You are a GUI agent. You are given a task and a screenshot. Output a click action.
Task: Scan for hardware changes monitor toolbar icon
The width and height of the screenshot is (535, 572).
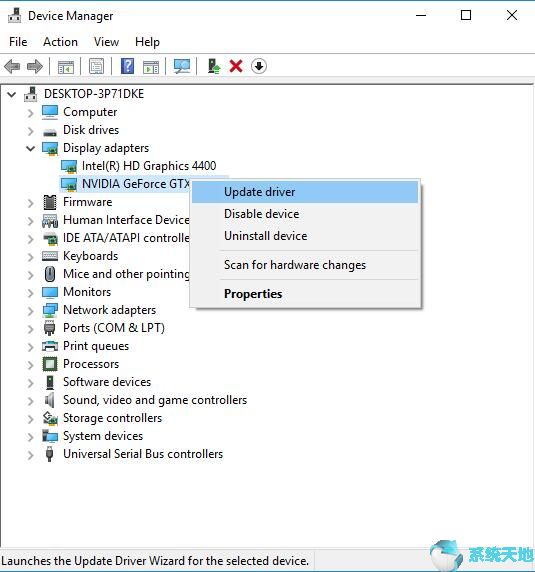(x=182, y=66)
